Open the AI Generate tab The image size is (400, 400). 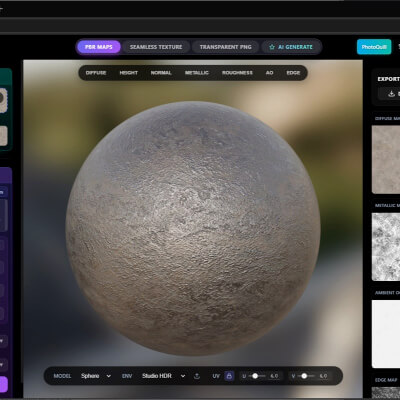tap(291, 47)
